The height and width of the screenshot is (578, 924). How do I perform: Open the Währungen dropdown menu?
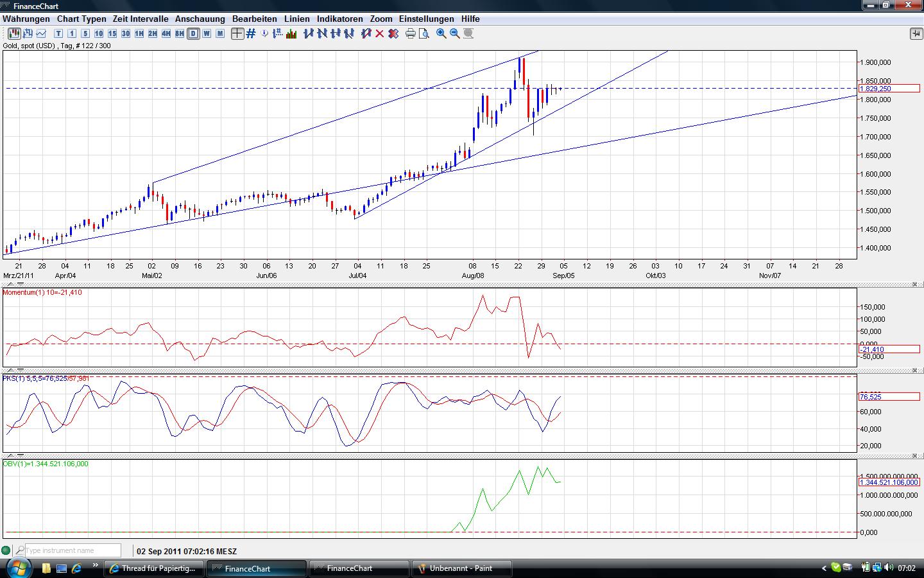(26, 19)
